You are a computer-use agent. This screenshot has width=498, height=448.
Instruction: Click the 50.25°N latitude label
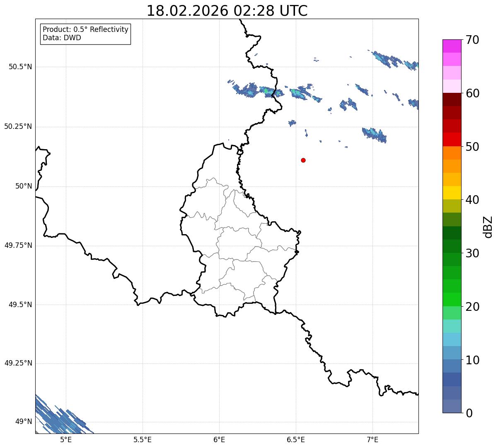pyautogui.click(x=18, y=126)
